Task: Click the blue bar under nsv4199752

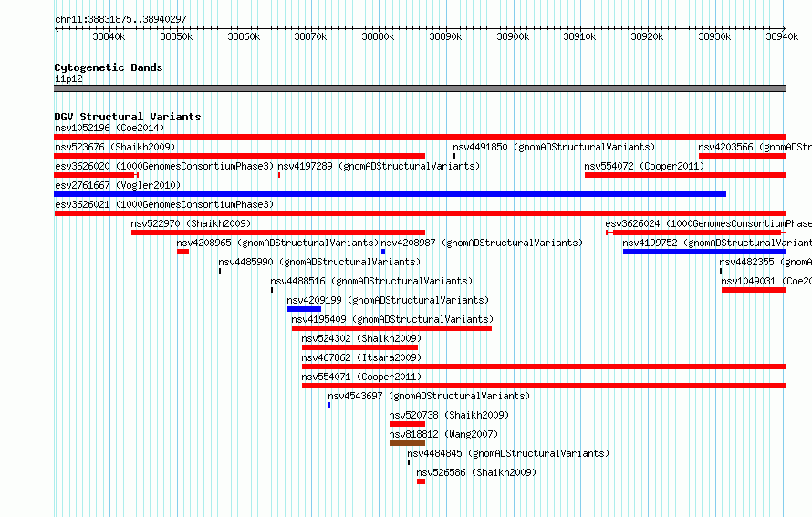Action: click(x=705, y=252)
